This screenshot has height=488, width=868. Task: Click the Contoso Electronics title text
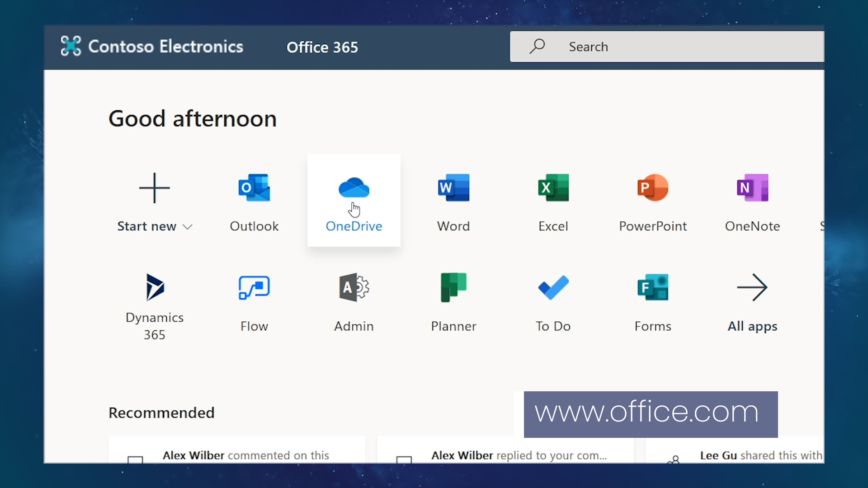click(166, 47)
